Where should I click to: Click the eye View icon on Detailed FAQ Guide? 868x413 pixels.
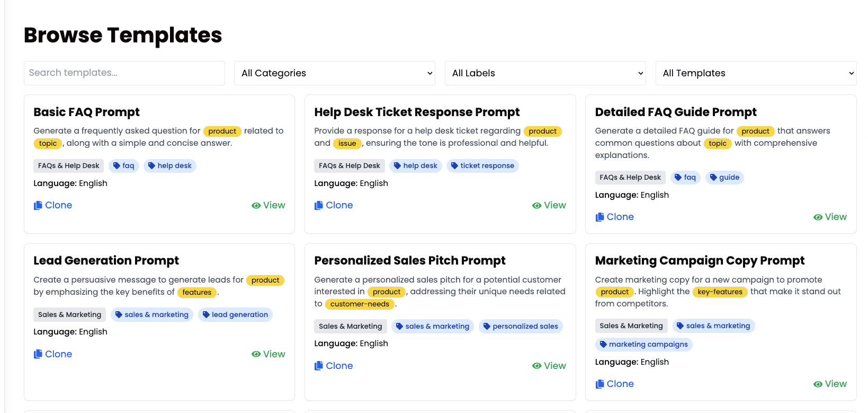[818, 217]
